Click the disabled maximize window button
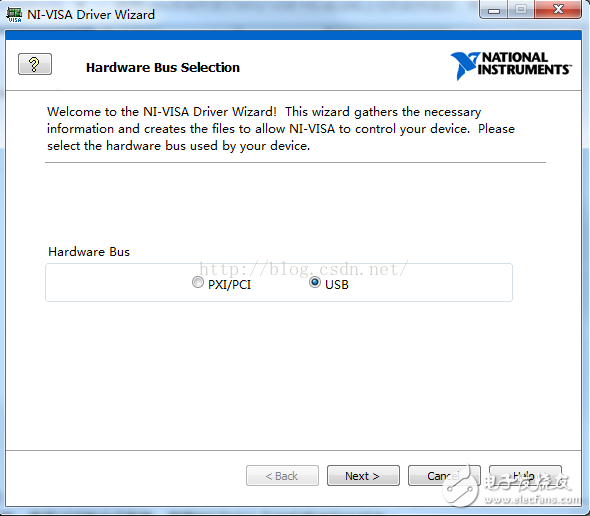 [521, 9]
